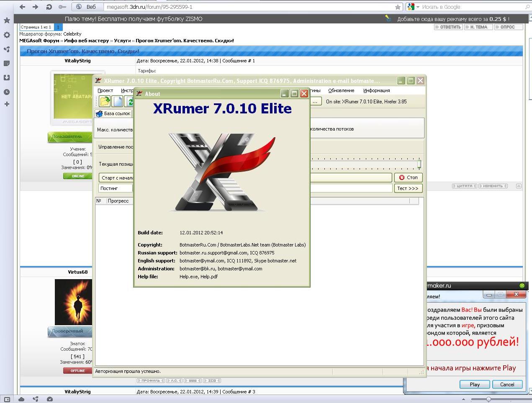
Task: Click the ICQ button under Virtus68 post
Action: click(x=212, y=380)
